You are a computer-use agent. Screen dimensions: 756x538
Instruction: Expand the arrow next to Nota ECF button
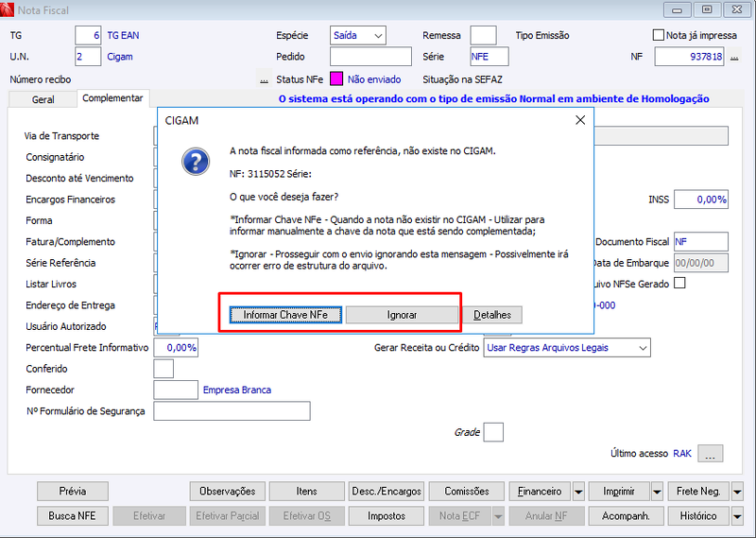tap(498, 516)
